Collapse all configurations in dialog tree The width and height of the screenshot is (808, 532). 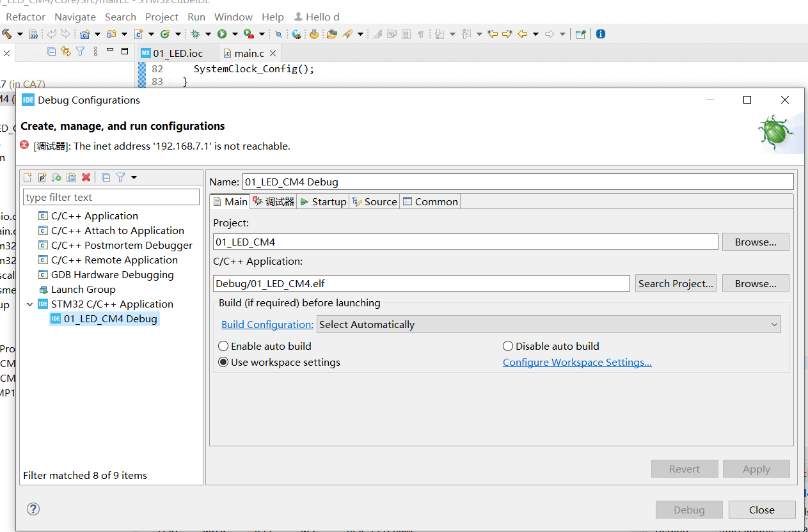106,177
